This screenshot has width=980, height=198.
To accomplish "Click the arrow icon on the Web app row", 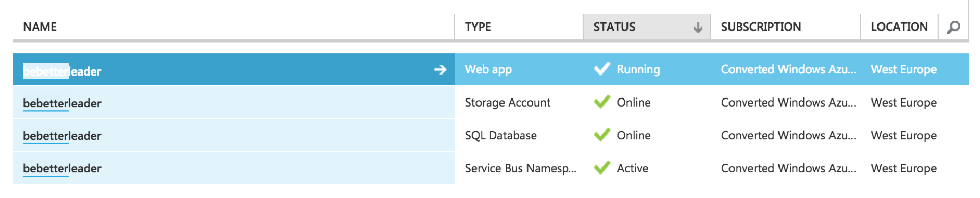I will (440, 69).
